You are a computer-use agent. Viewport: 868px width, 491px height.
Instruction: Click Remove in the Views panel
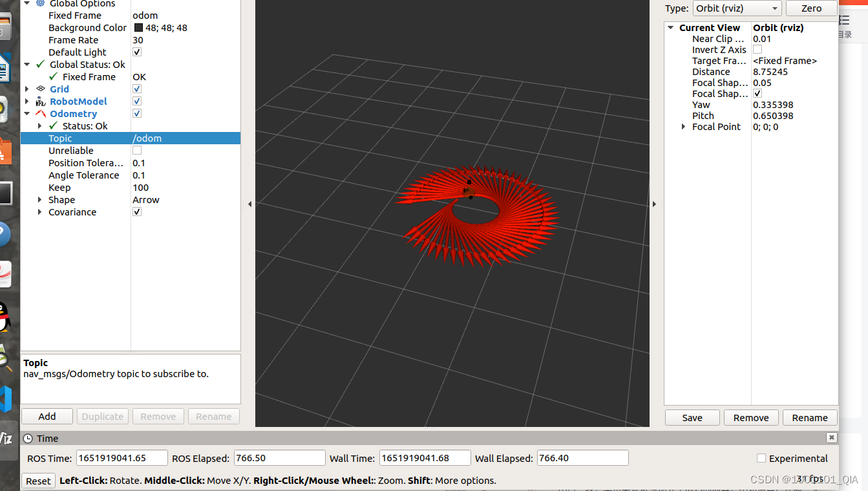(751, 417)
